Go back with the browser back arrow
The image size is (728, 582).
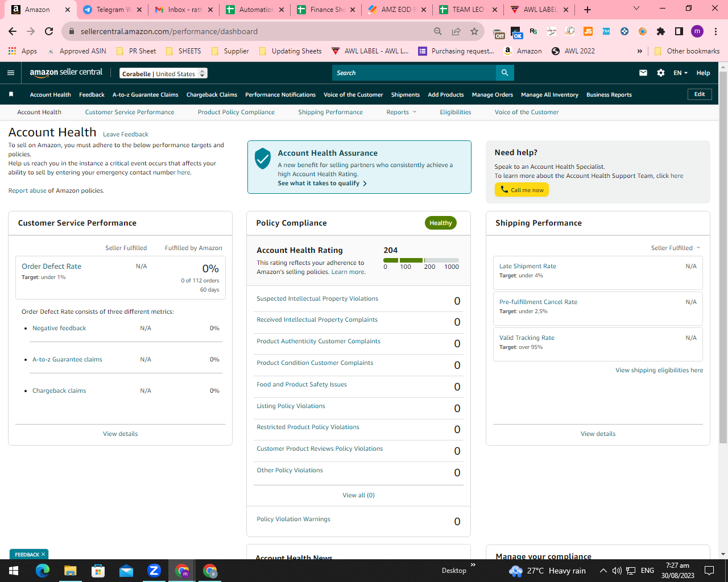[13, 31]
